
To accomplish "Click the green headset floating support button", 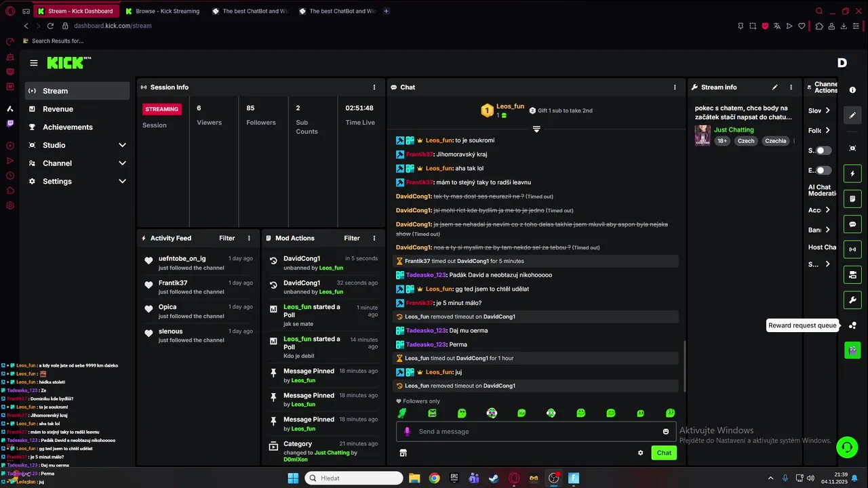I will 847,447.
